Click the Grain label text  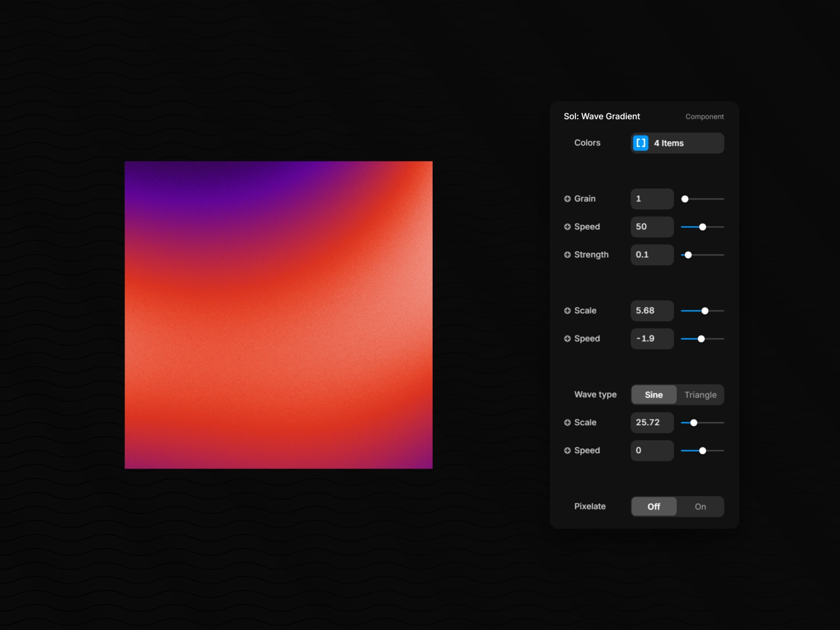coord(585,198)
